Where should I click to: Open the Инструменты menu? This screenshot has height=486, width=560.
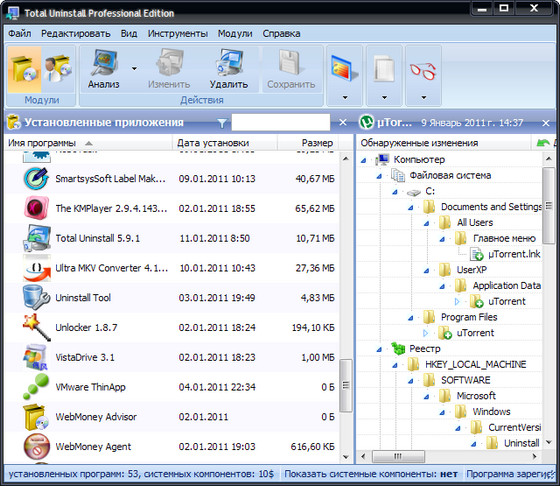[178, 34]
